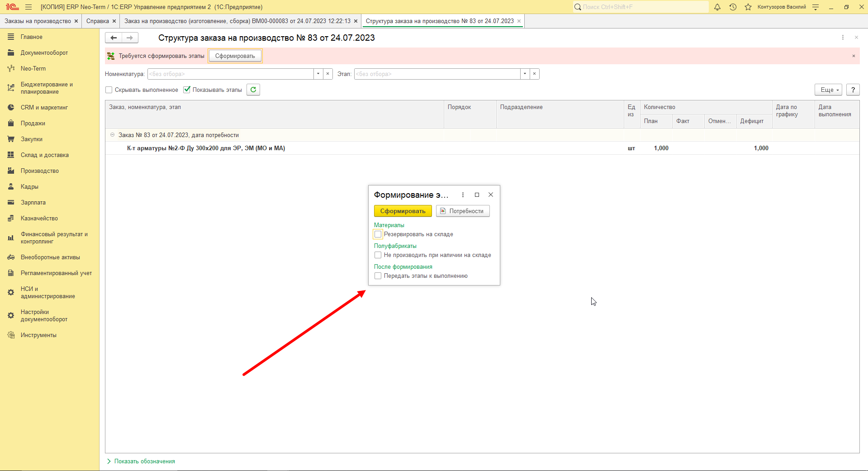
Task: Click Потребности button in dialog
Action: coord(463,211)
